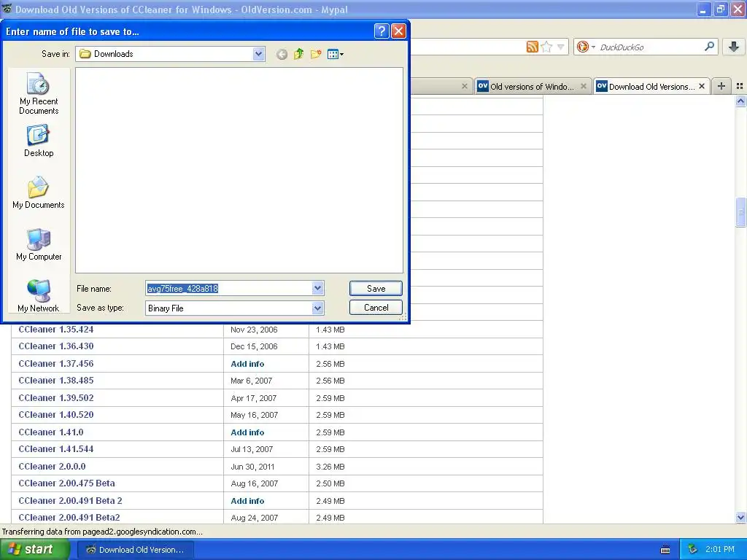The image size is (747, 560).
Task: Open CCleaner 2.00.475 Beta link
Action: point(66,483)
